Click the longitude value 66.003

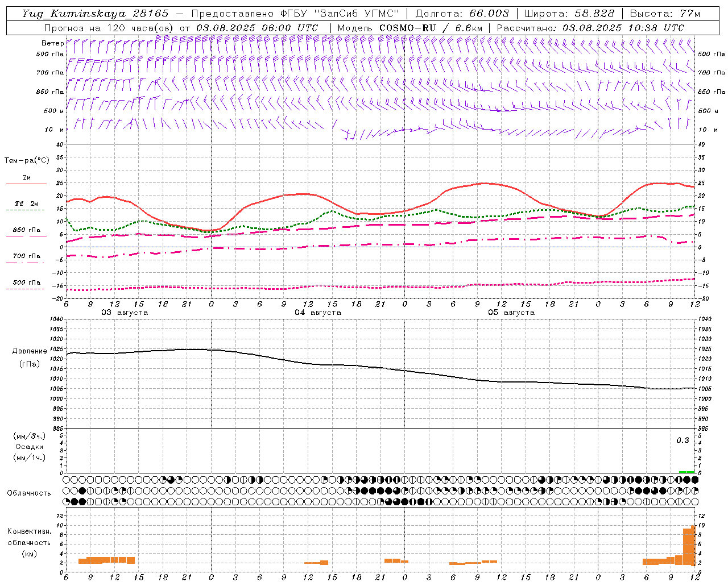[x=489, y=14]
